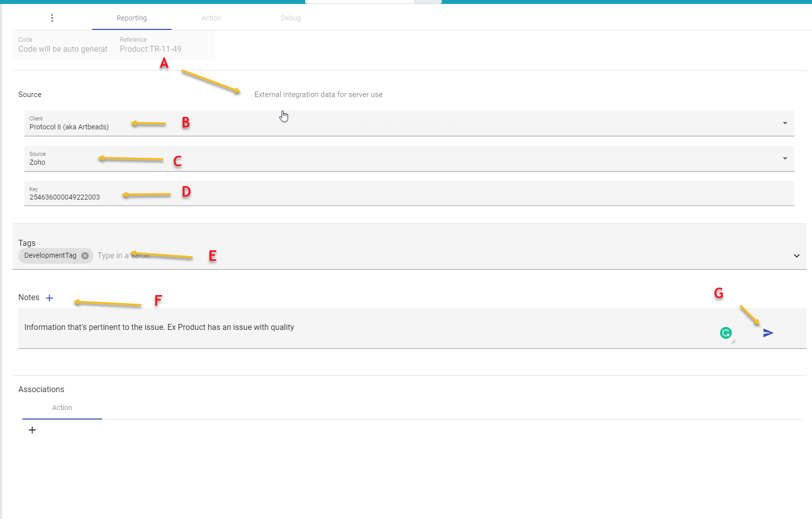The width and height of the screenshot is (812, 519).
Task: Expand the Tags chevron dropdown
Action: (796, 256)
